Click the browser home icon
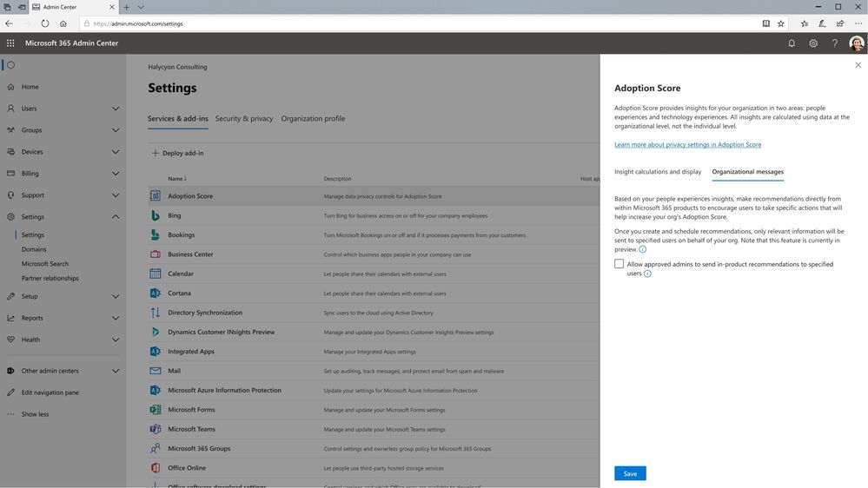The width and height of the screenshot is (868, 488). click(63, 23)
